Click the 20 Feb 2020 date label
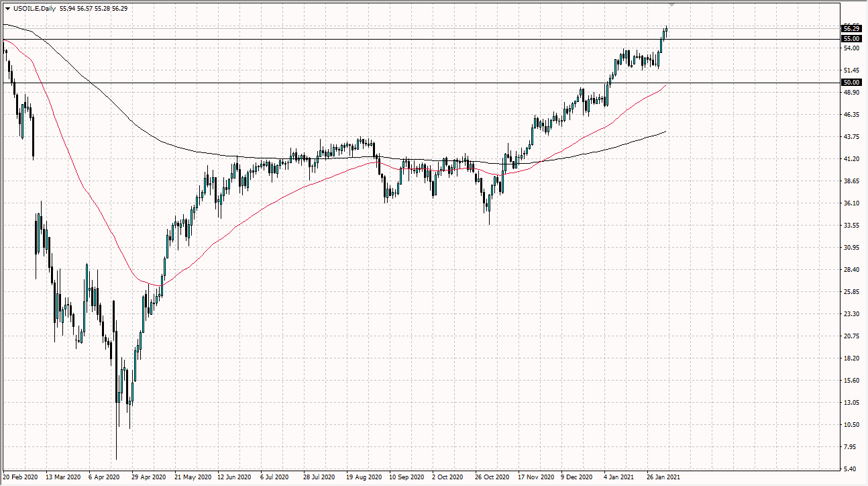Viewport: 868px width, 486px height. tap(21, 477)
